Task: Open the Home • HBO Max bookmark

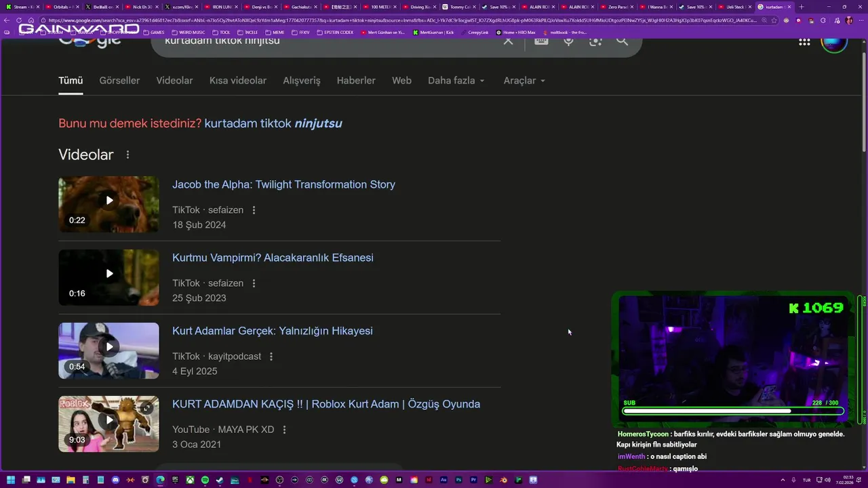Action: 515,32
